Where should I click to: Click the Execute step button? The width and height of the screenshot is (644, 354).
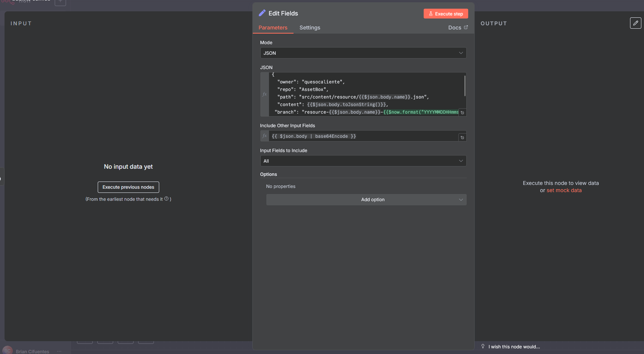point(446,14)
